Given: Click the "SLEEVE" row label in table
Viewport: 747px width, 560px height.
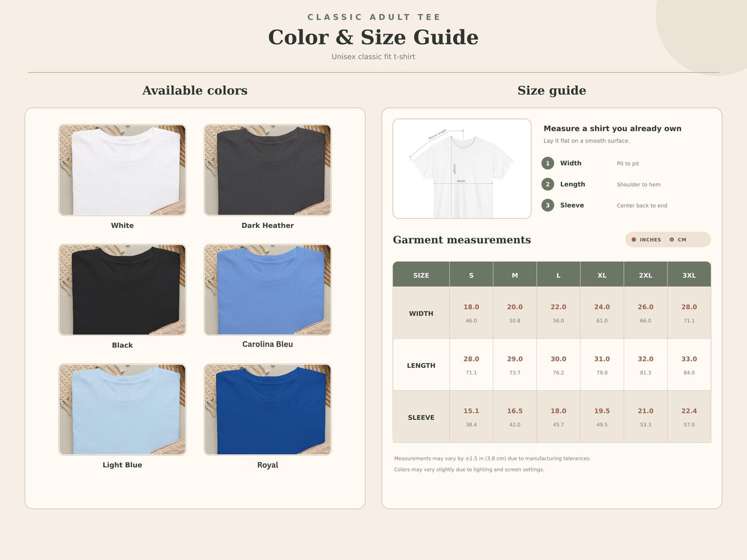Looking at the screenshot, I should click(421, 418).
